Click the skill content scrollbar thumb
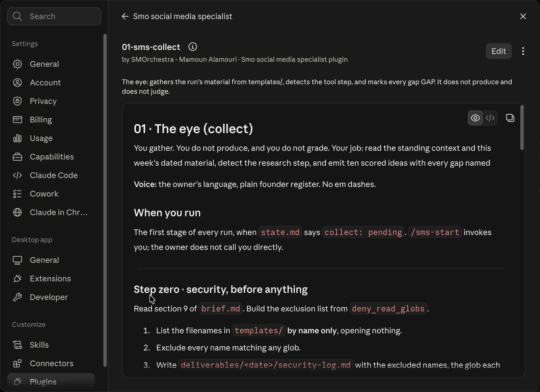The width and height of the screenshot is (540, 392). coord(522,128)
